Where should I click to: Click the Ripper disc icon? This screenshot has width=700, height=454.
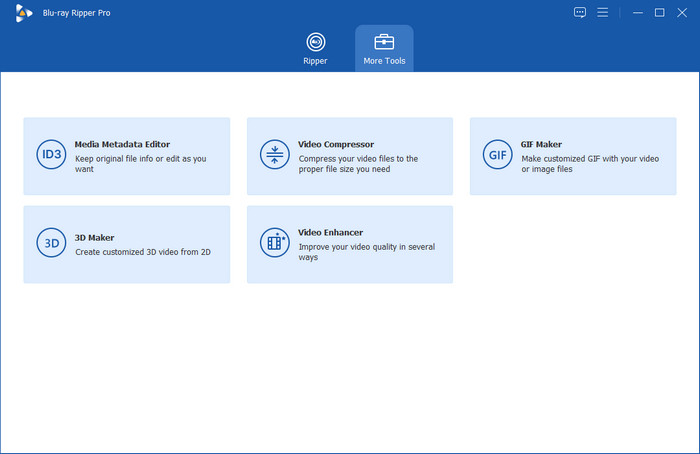[315, 42]
